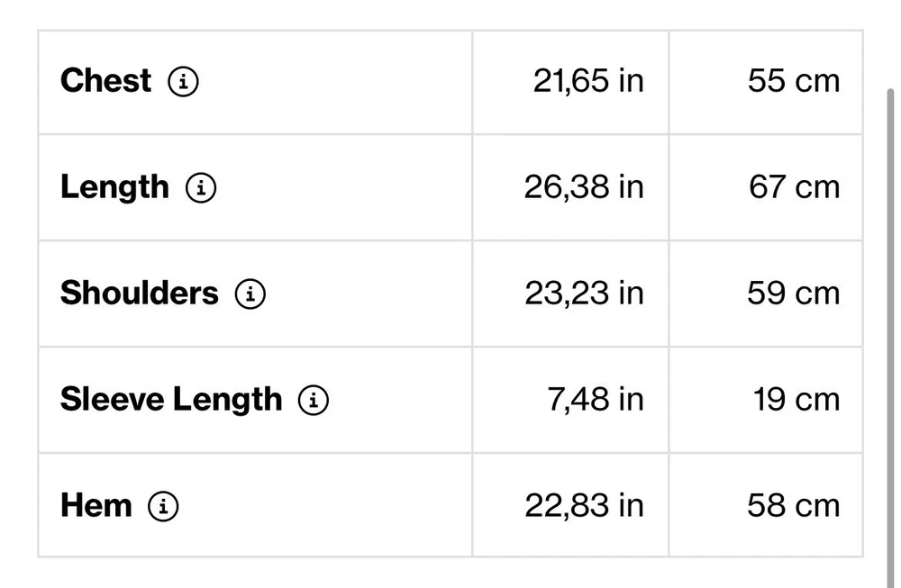This screenshot has height=588, width=901.
Task: Tap the Sleeve Length info icon
Action: pyautogui.click(x=314, y=401)
